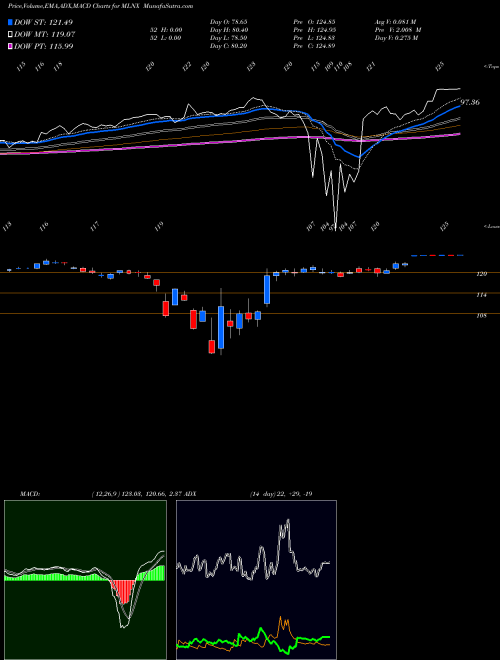Click the lowest red candlestick on the chart

pos(212,346)
